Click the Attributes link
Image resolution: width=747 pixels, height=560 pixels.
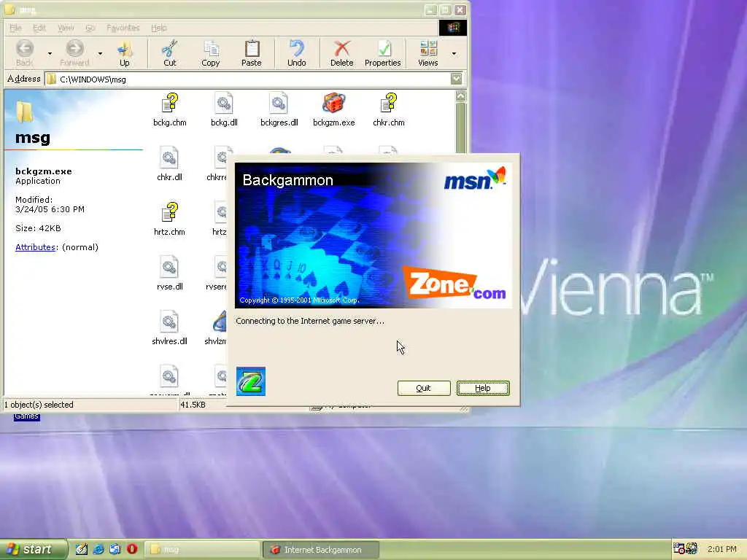(35, 247)
